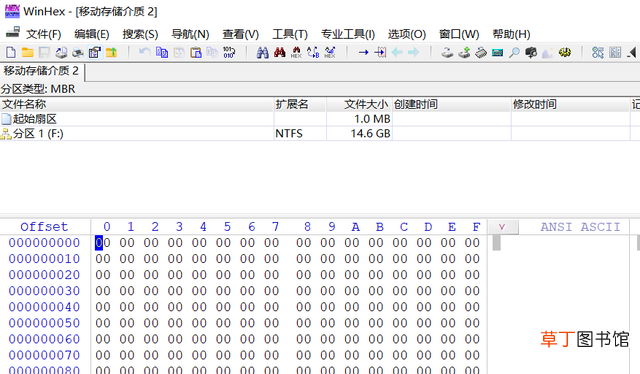Click the clipboard Paste icon
Viewport: 640px width, 374px height.
click(x=196, y=52)
